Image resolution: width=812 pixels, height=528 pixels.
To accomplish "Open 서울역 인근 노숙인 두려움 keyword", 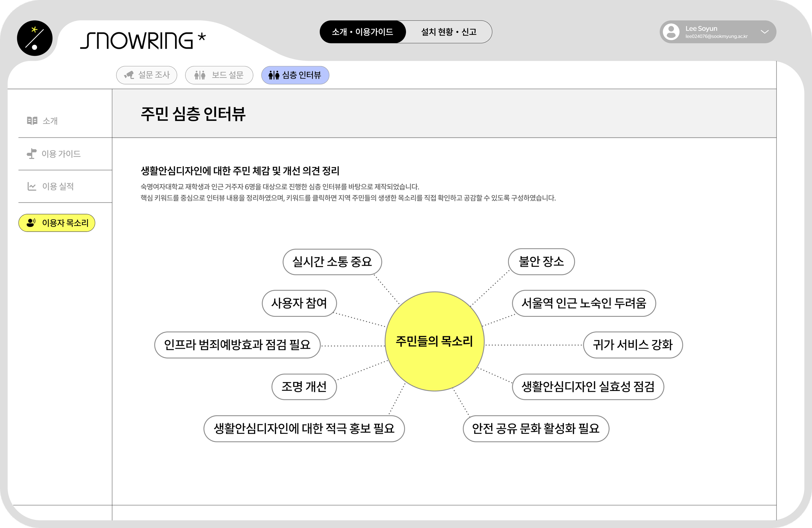I will click(583, 303).
